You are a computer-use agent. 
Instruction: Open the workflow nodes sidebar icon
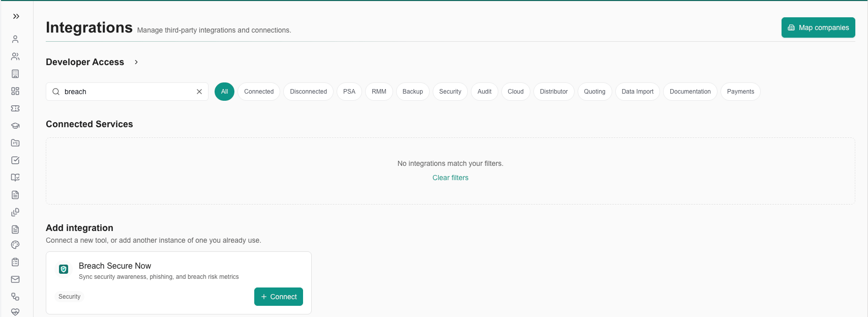pyautogui.click(x=15, y=297)
